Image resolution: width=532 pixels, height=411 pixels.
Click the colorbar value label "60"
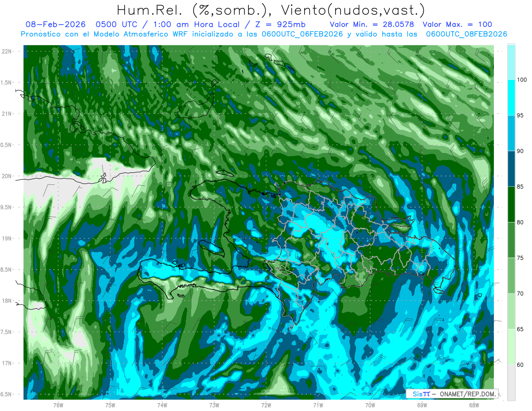pyautogui.click(x=520, y=365)
